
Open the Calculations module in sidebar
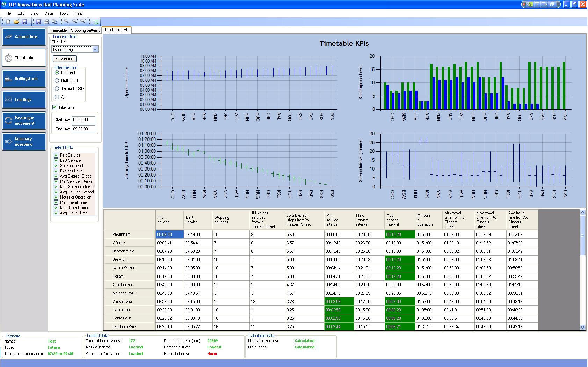(x=24, y=37)
